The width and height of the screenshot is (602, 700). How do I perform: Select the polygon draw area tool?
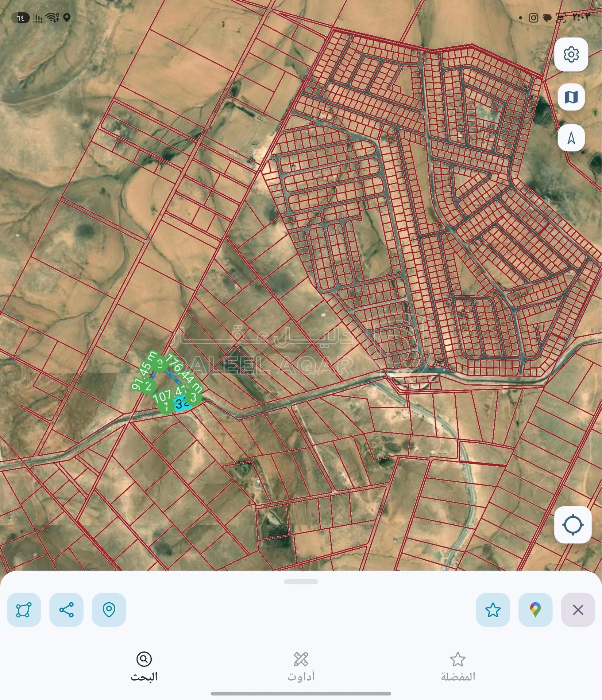pos(24,610)
